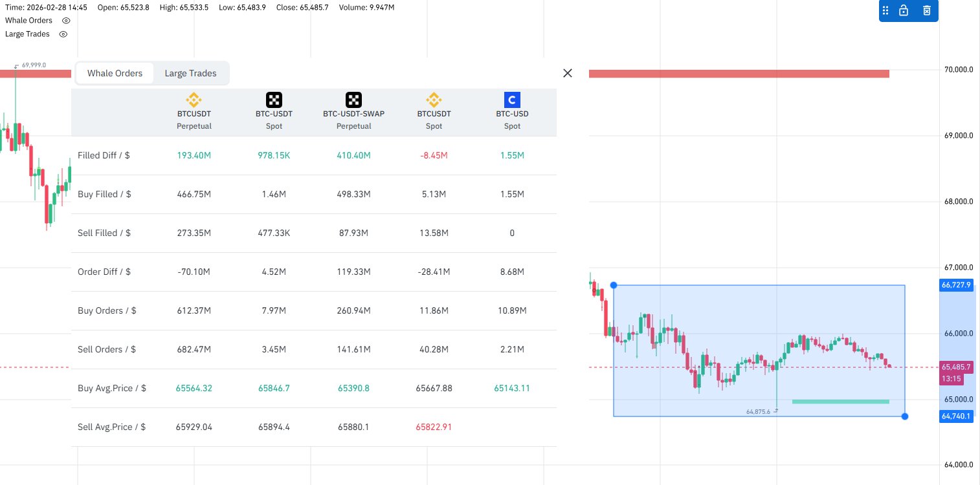Click the OKX BTC-USDT-SWAP Perpetual logo
980x485 pixels.
pos(353,100)
